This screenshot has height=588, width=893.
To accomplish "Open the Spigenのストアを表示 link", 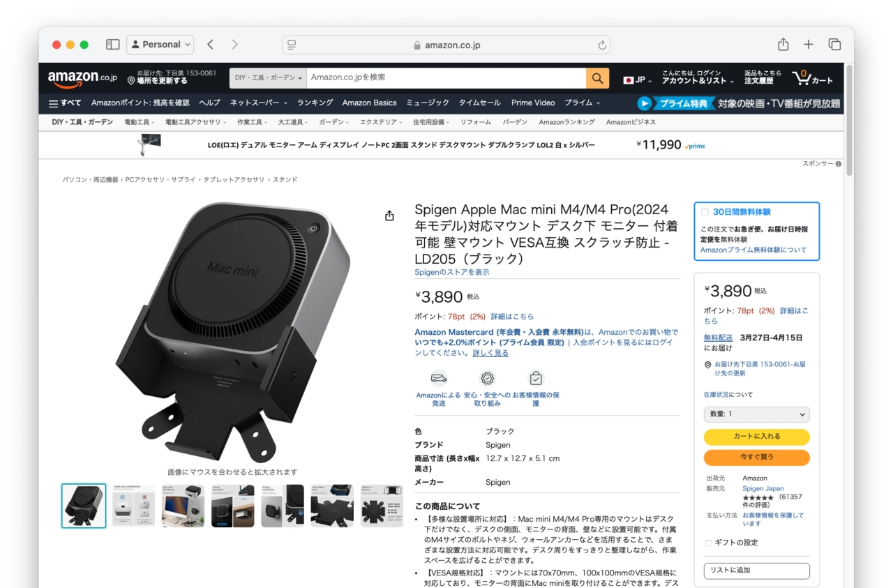I will [x=452, y=272].
